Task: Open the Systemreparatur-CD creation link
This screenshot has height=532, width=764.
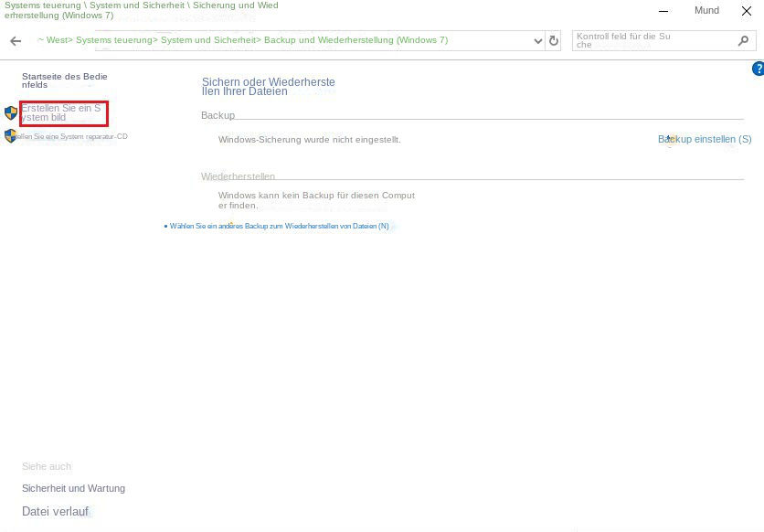Action: (x=73, y=137)
